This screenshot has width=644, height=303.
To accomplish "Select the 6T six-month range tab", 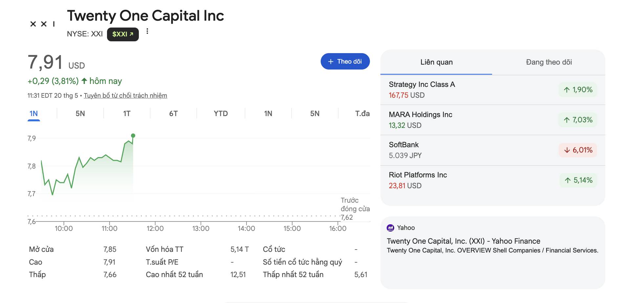I will click(173, 114).
